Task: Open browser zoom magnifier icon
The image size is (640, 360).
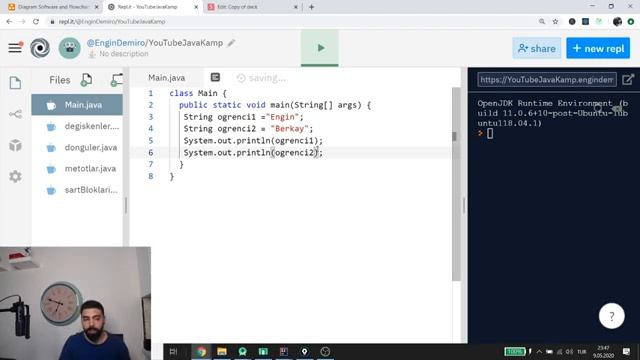Action: [x=542, y=22]
